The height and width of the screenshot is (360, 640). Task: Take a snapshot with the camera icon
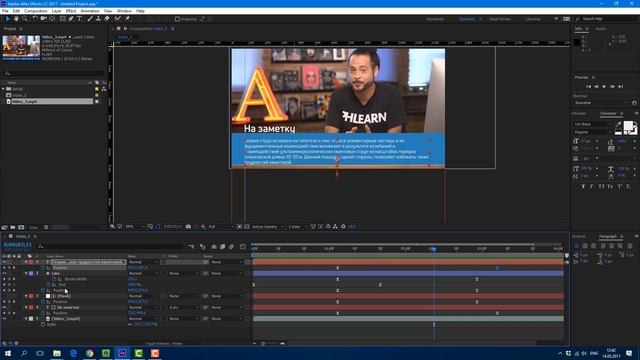188,227
